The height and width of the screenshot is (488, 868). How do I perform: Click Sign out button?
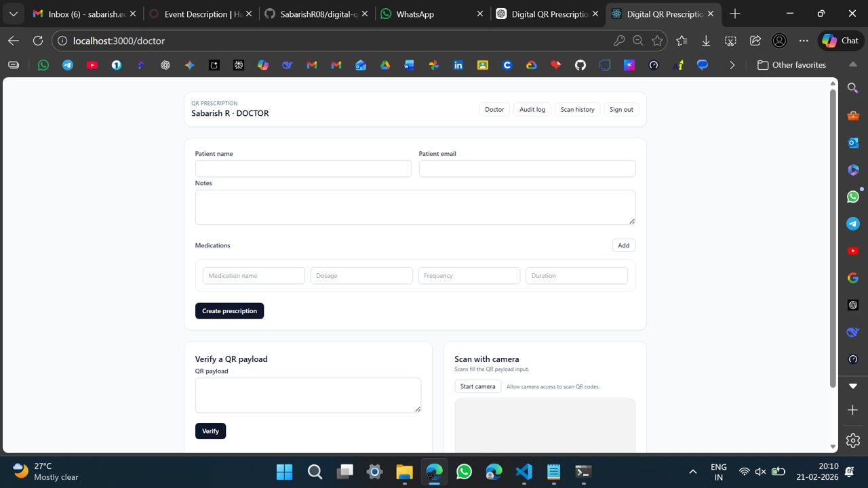coord(621,109)
